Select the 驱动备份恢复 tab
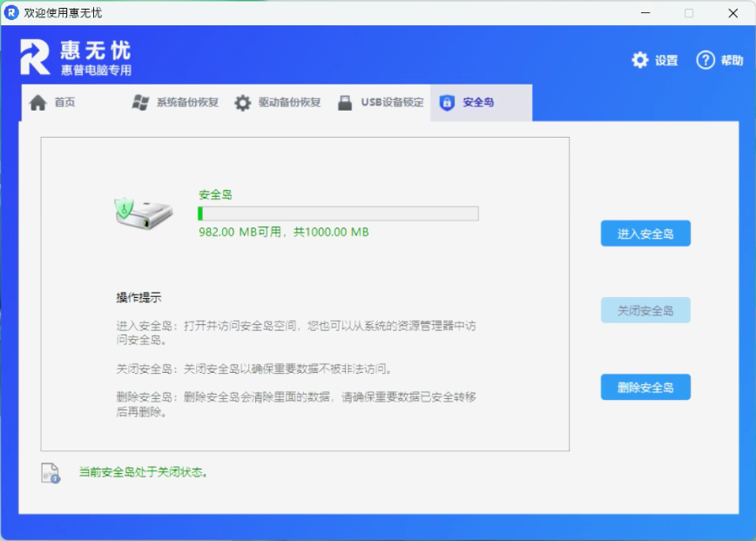The width and height of the screenshot is (756, 541). pos(289,103)
